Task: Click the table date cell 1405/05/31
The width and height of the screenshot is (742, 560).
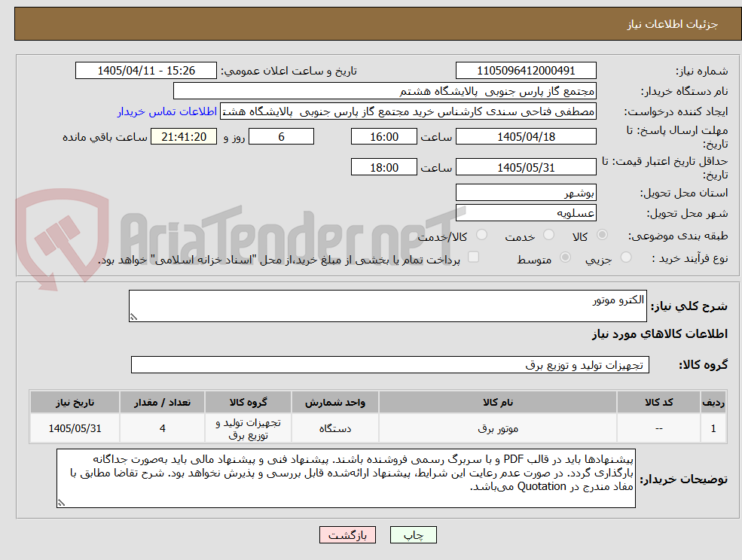Action: [75, 428]
